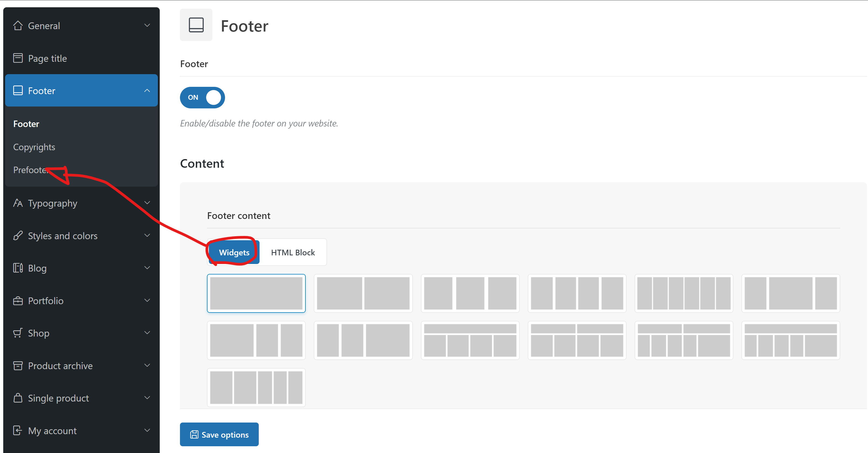Click the Styles and colors brush icon
868x453 pixels.
18,236
